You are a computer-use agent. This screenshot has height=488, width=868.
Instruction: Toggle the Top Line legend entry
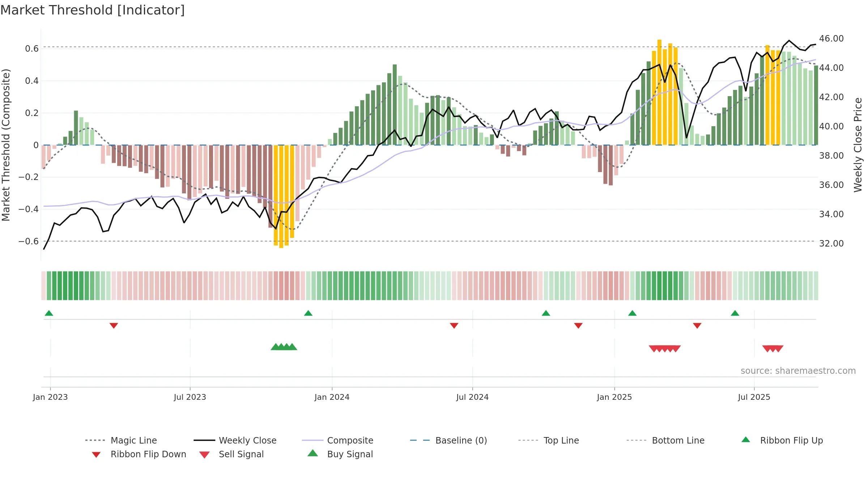[x=548, y=440]
